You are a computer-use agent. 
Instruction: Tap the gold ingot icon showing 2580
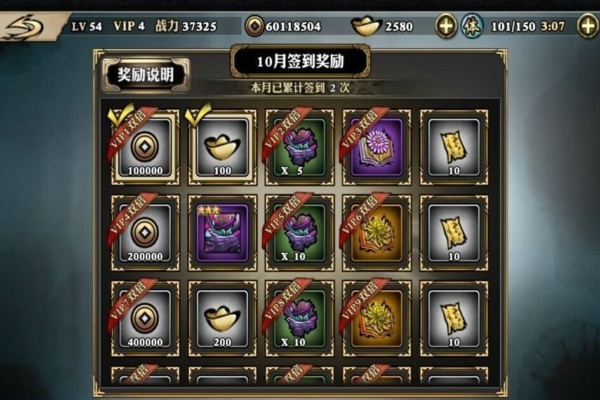pos(366,26)
